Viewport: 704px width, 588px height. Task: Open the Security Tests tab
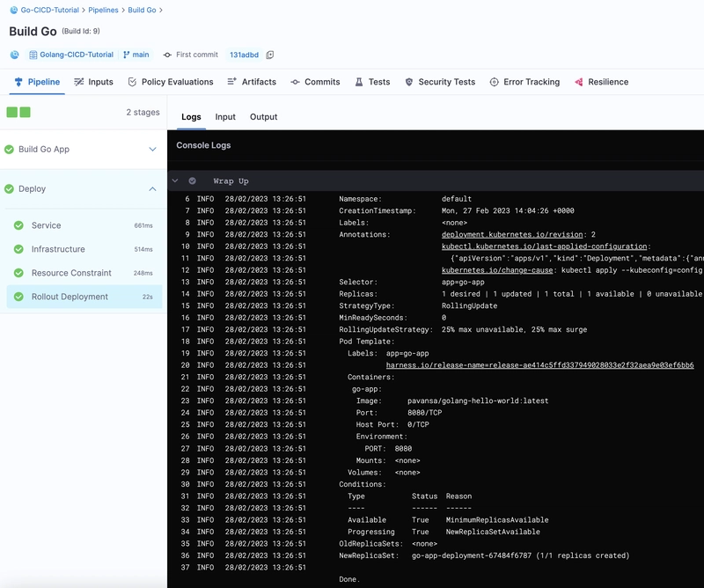(x=440, y=82)
